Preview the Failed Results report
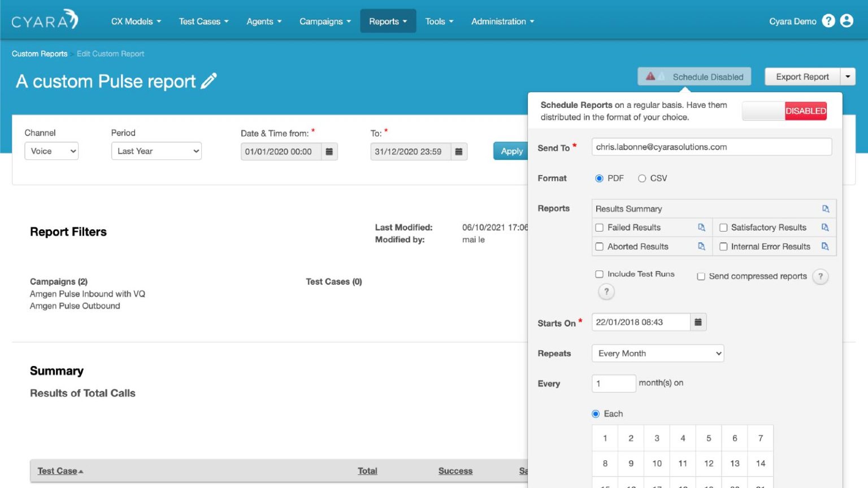The image size is (868, 488). (x=701, y=227)
